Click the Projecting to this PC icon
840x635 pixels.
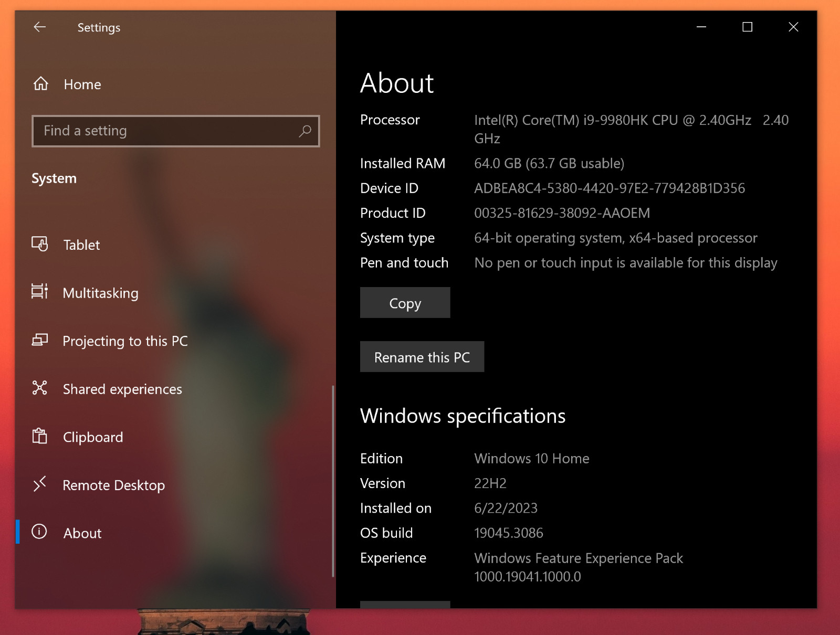(x=40, y=341)
